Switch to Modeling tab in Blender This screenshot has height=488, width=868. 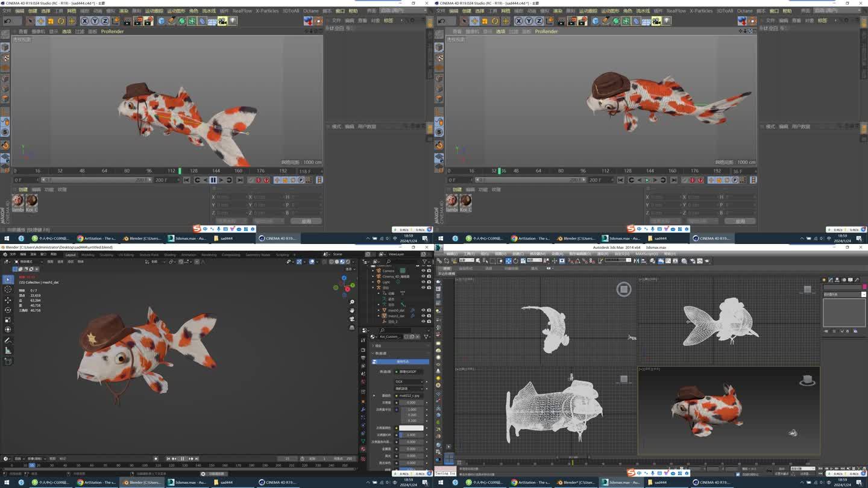click(x=88, y=255)
